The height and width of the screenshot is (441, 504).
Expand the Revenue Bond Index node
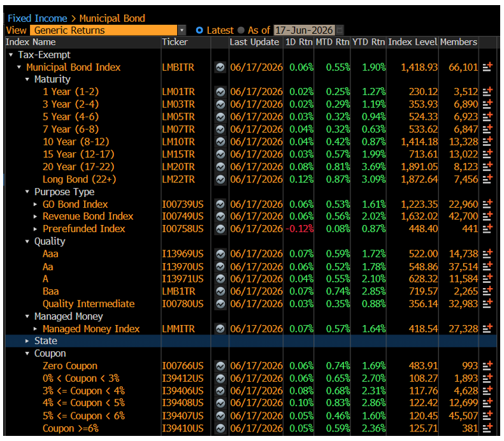click(x=35, y=216)
